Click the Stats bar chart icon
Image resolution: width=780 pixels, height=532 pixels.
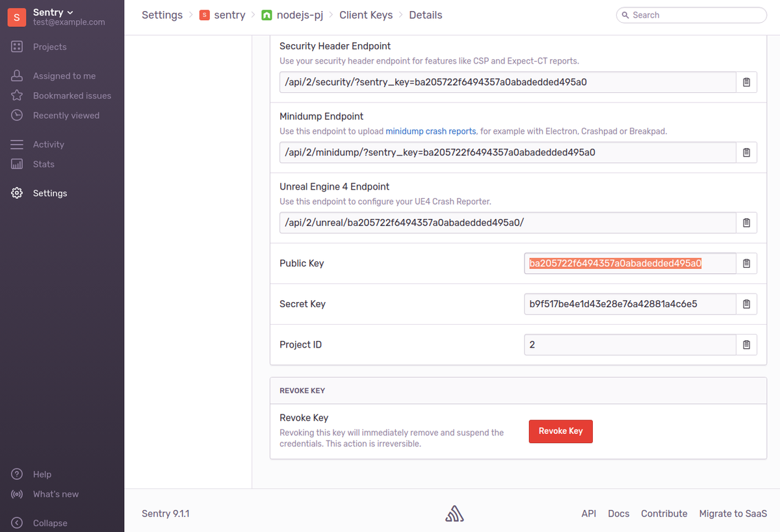pos(18,164)
